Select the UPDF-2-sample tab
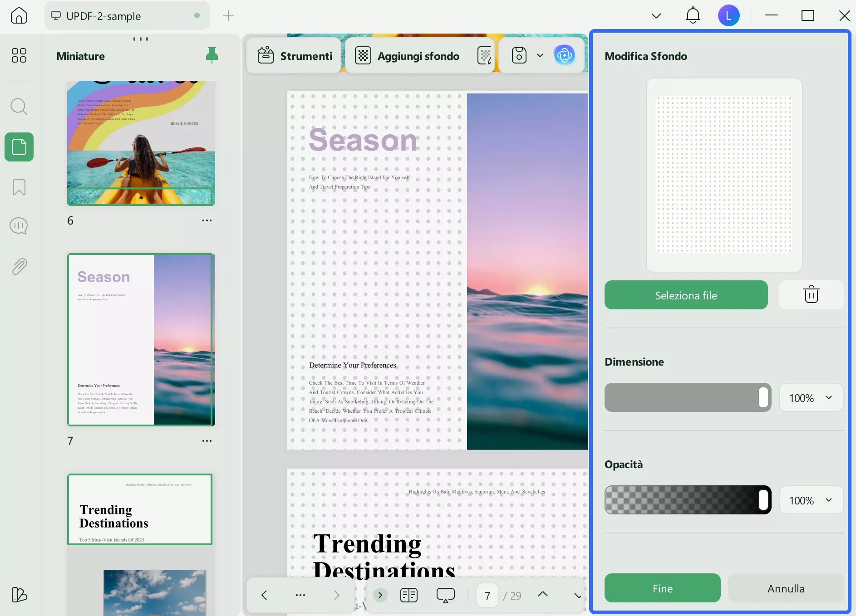856x616 pixels. click(127, 16)
